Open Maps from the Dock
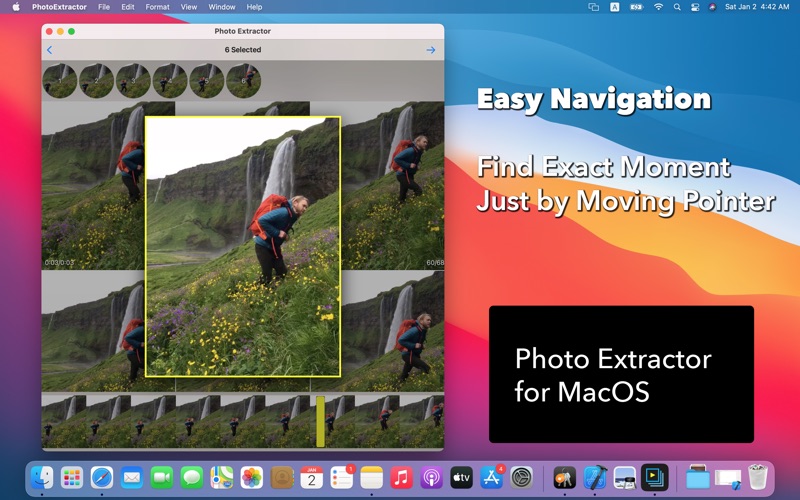800x500 pixels. click(x=222, y=478)
